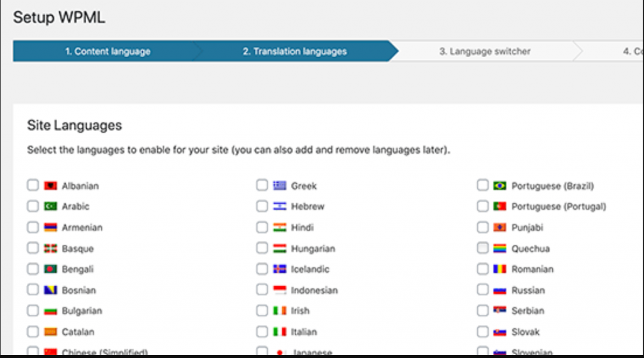Click the Armenian flag icon

pos(50,227)
